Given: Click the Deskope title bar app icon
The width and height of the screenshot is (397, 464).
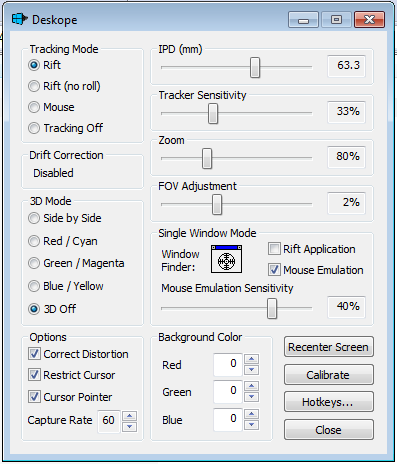Looking at the screenshot, I should (20, 19).
